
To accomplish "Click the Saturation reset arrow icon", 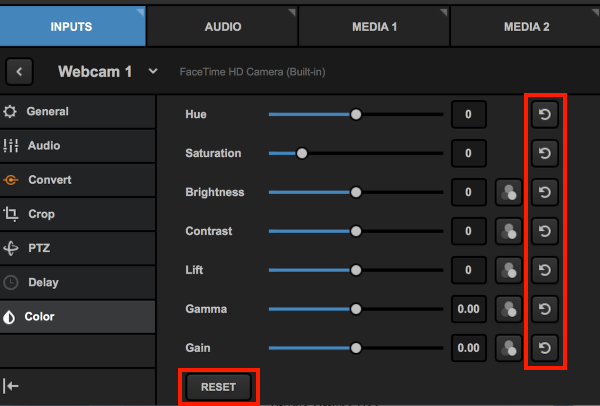I will pos(545,154).
